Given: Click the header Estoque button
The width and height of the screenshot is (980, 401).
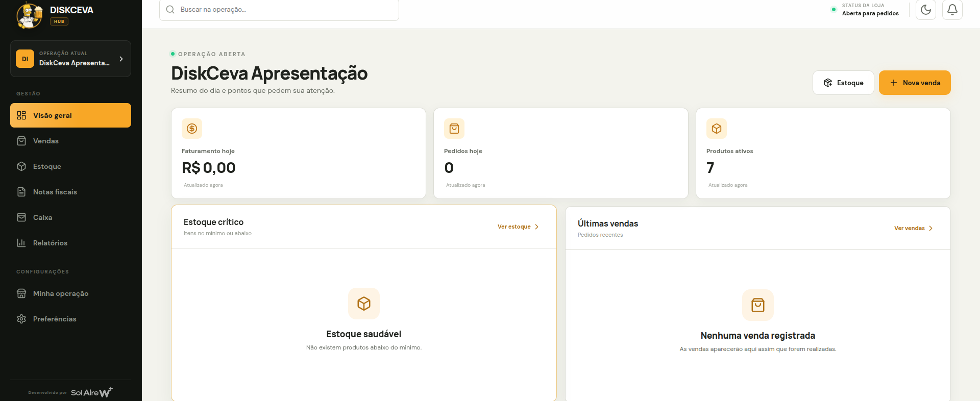Looking at the screenshot, I should 843,83.
